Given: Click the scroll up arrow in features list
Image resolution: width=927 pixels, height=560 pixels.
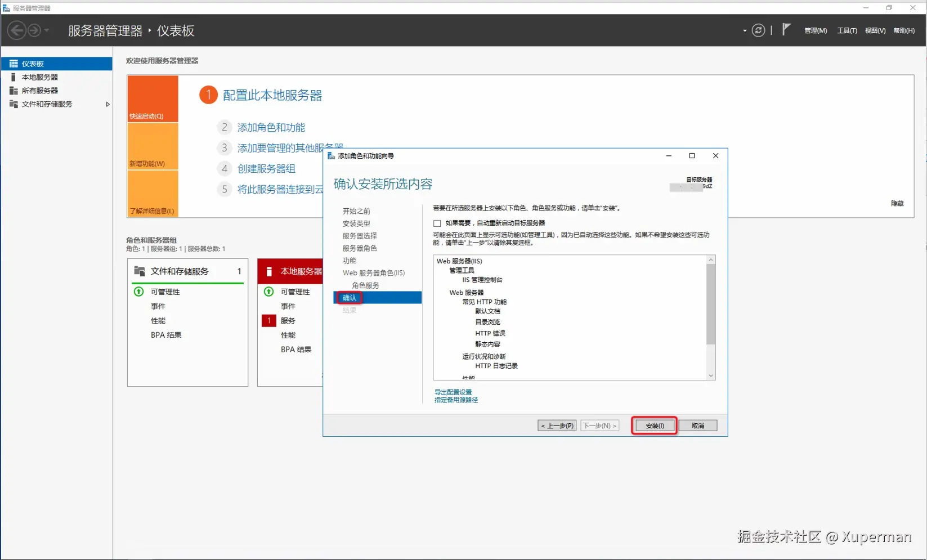Looking at the screenshot, I should (711, 259).
